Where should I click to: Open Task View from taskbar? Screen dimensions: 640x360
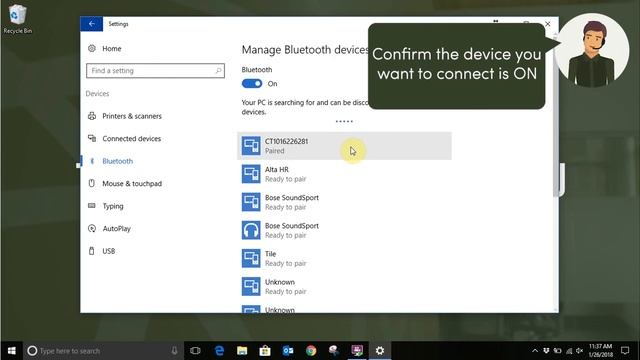(x=196, y=351)
